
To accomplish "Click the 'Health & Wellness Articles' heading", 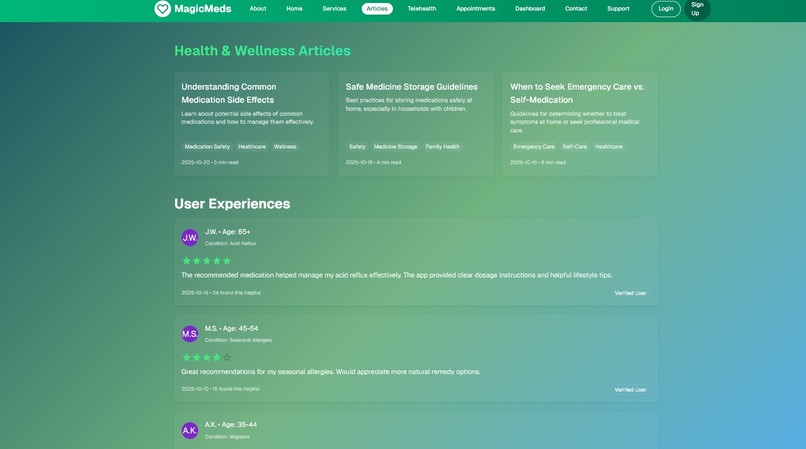I will tap(262, 50).
